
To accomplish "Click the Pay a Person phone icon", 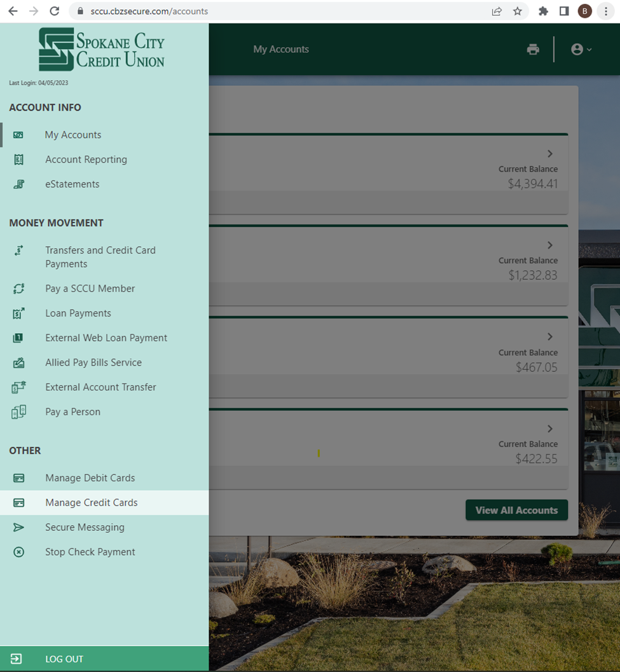I will pyautogui.click(x=19, y=412).
